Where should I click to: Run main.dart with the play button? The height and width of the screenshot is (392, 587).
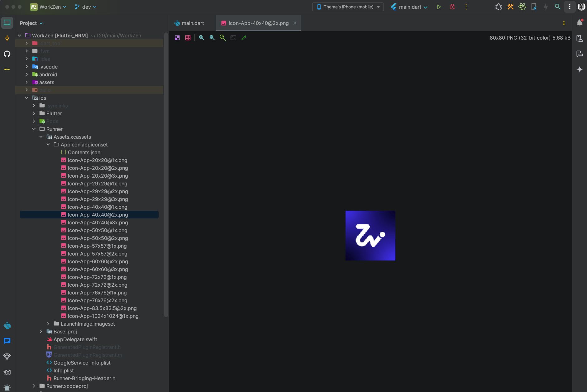(x=439, y=7)
